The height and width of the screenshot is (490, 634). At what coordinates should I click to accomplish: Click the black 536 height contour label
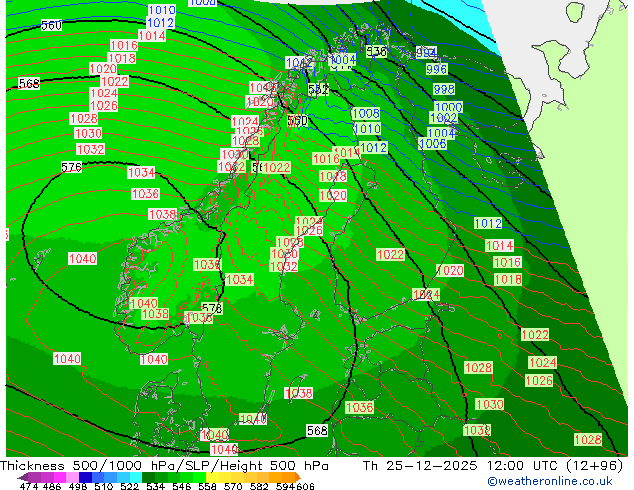coord(376,51)
